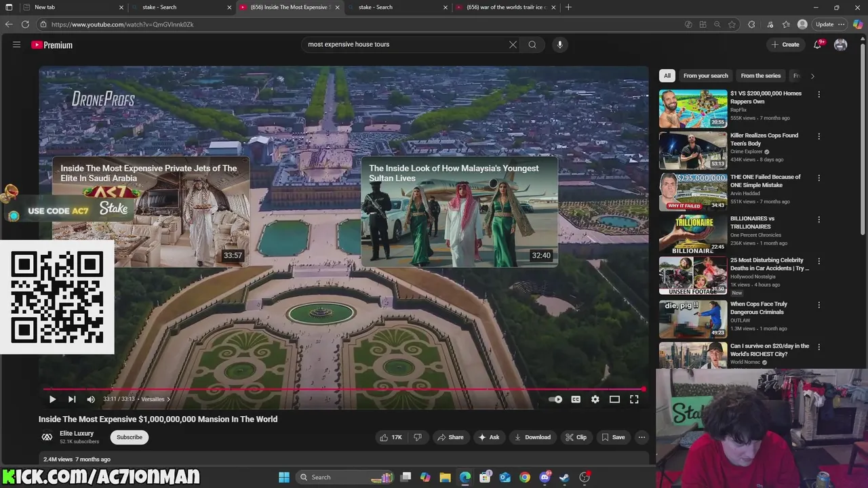Image resolution: width=868 pixels, height=488 pixels.
Task: Show more filter chips with right arrow
Action: 812,76
